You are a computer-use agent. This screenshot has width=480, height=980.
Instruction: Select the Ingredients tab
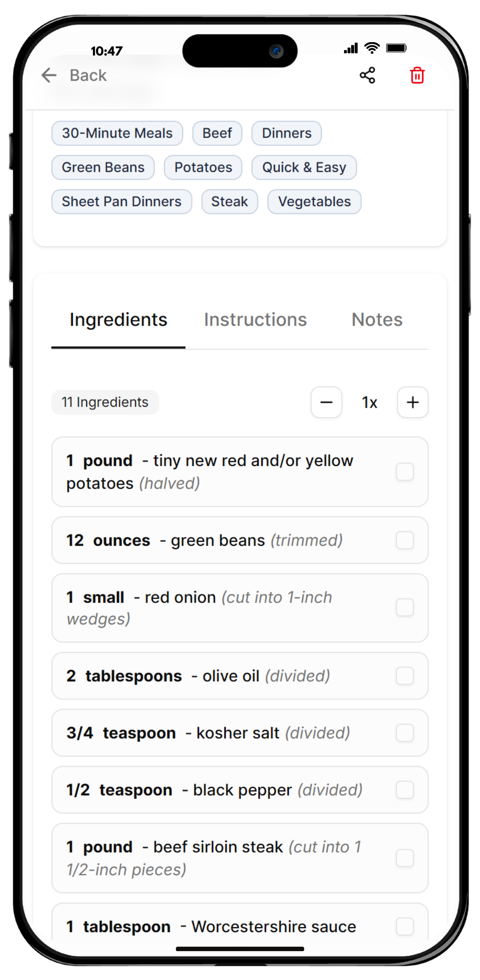click(x=118, y=320)
